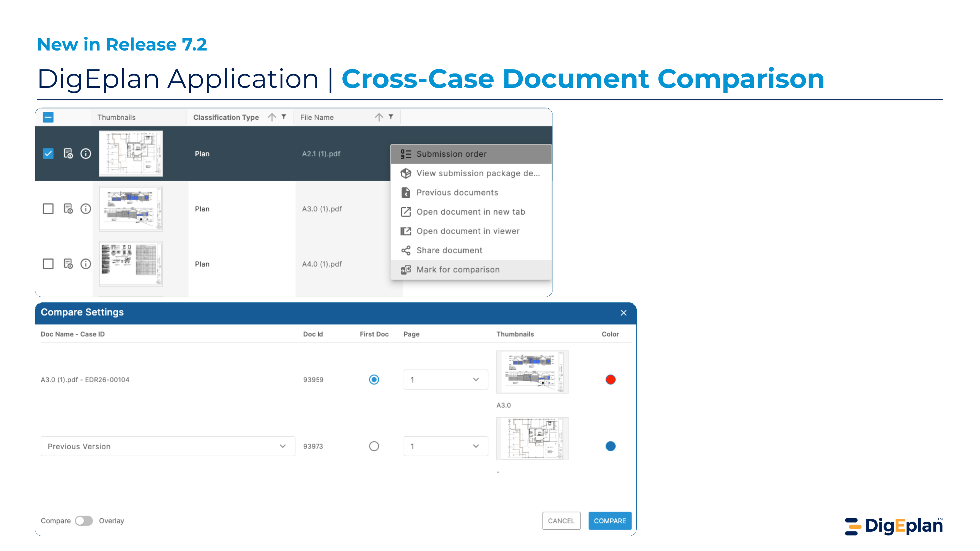
Task: Click the Plan classification for A3.0 (1).pdf
Action: [202, 209]
